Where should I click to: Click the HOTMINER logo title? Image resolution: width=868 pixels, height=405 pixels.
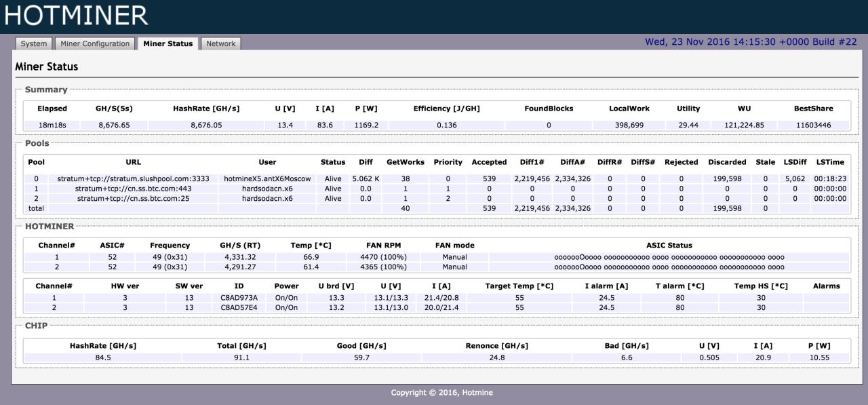click(76, 16)
